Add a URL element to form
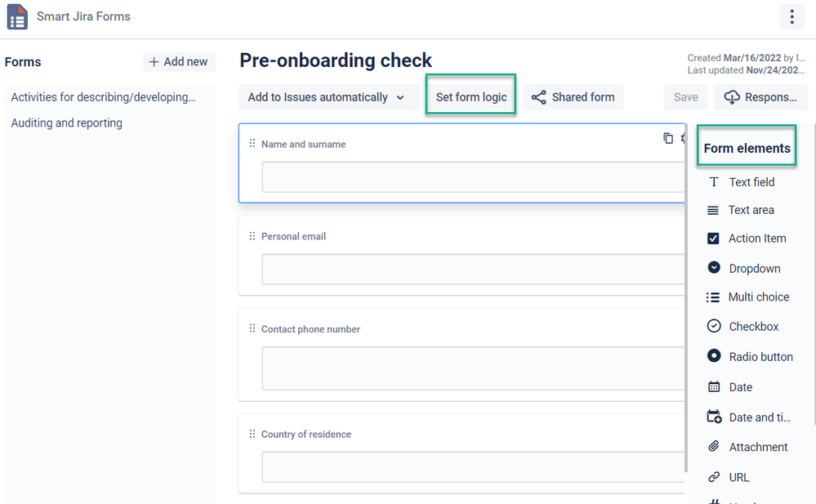The image size is (816, 504). [x=738, y=477]
